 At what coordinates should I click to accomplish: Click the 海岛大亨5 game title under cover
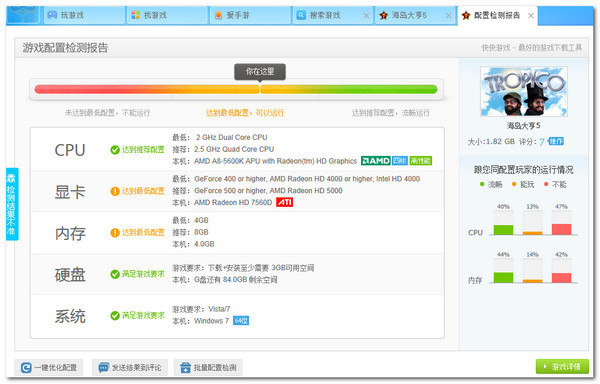pos(523,125)
